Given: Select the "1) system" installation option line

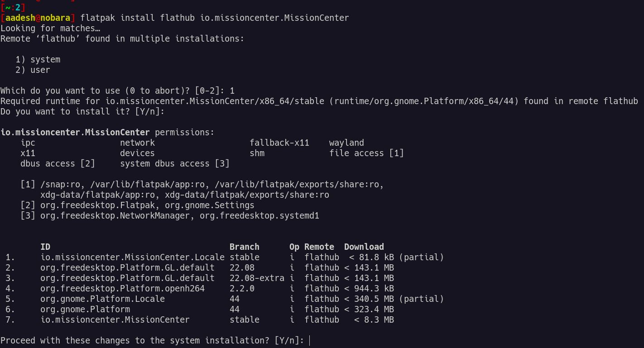Looking at the screenshot, I should click(38, 60).
